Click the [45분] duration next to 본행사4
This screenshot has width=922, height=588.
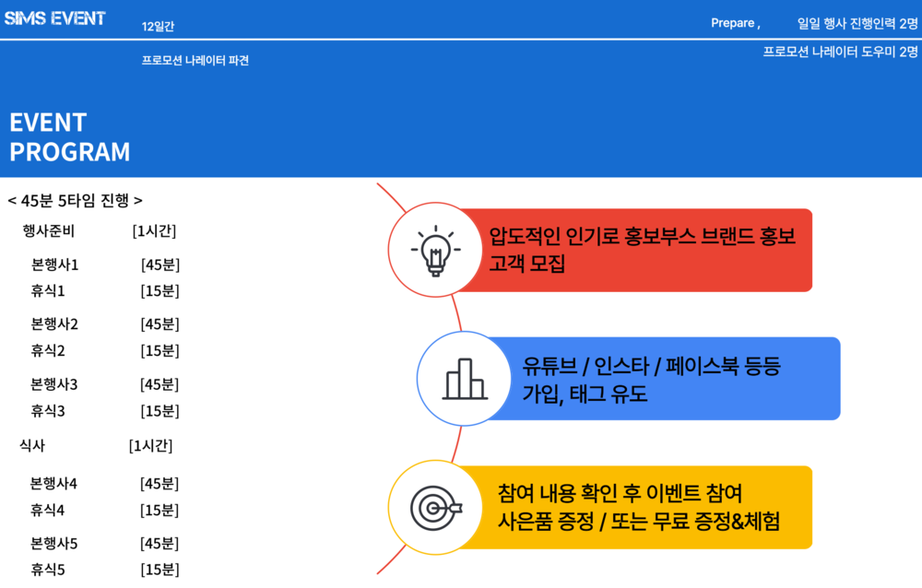point(160,484)
